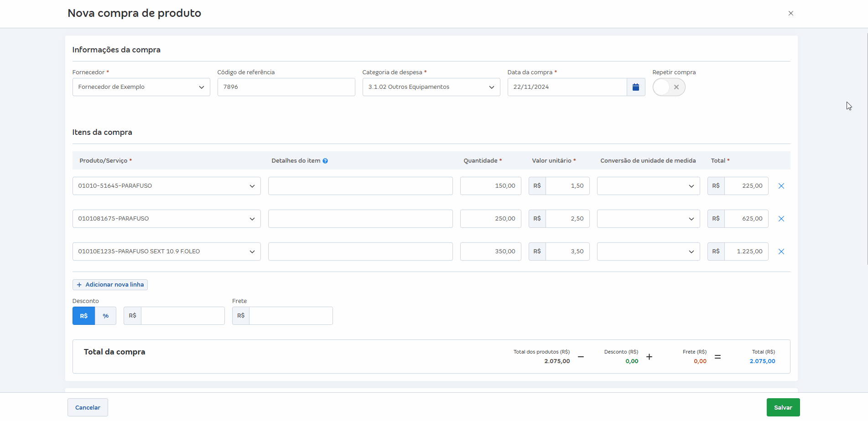Open unit conversion dropdown for 225,00 row
The height and width of the screenshot is (421, 868).
[x=648, y=186]
